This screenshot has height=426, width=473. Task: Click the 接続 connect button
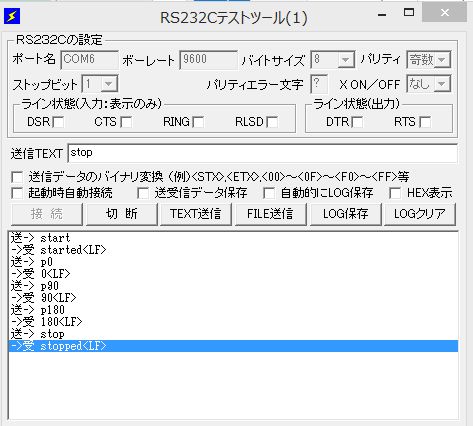point(47,214)
